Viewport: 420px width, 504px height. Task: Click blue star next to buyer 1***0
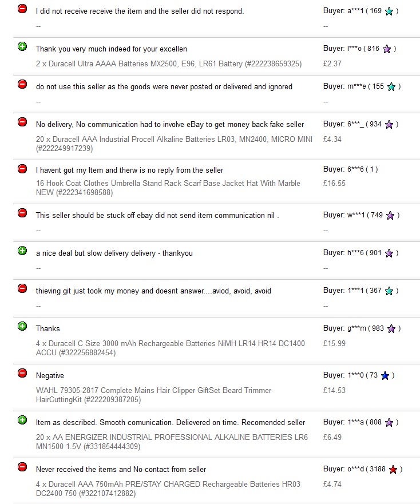click(x=385, y=376)
